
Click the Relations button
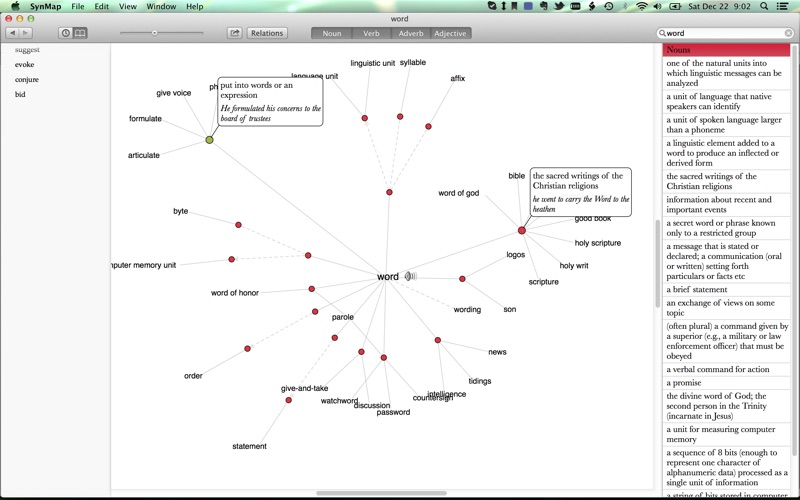pyautogui.click(x=267, y=33)
